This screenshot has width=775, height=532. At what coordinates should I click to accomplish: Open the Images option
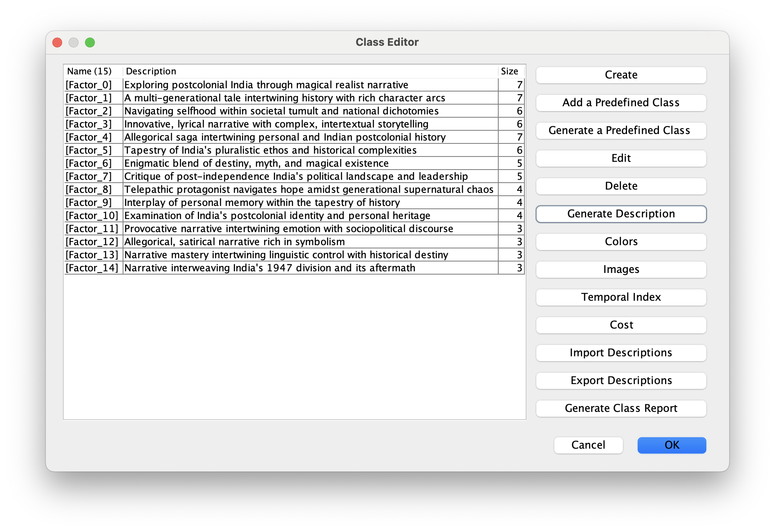click(x=620, y=270)
